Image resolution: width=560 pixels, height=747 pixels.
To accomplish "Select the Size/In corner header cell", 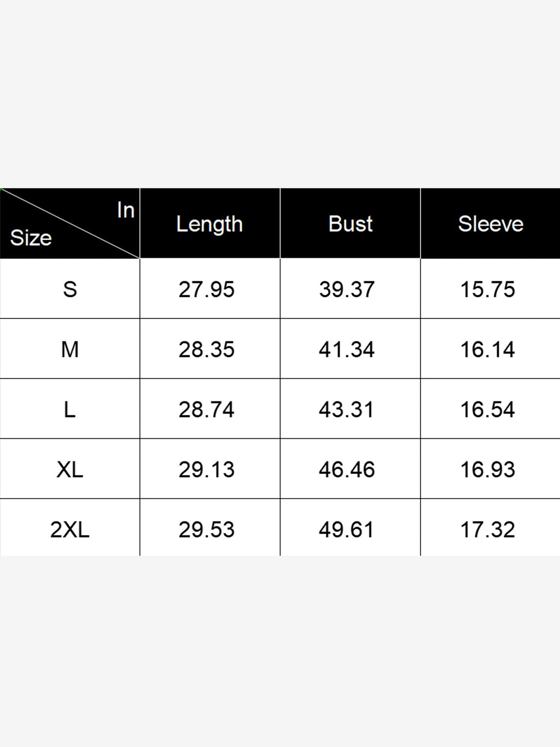I will [x=69, y=223].
